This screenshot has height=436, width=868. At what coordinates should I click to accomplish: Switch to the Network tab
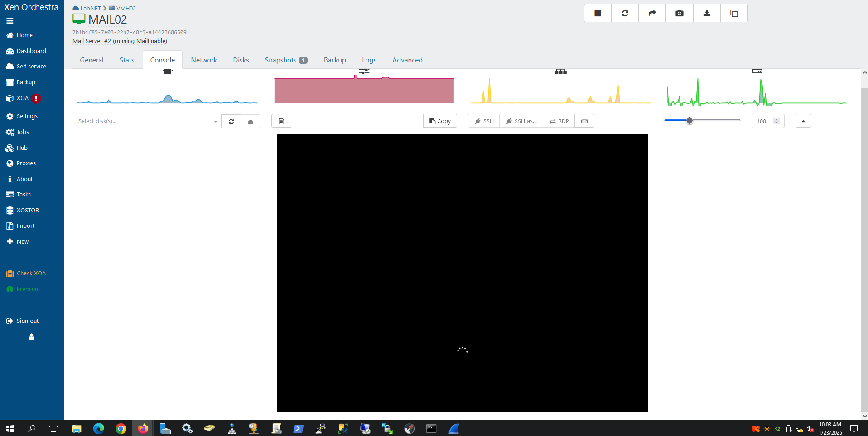[204, 60]
